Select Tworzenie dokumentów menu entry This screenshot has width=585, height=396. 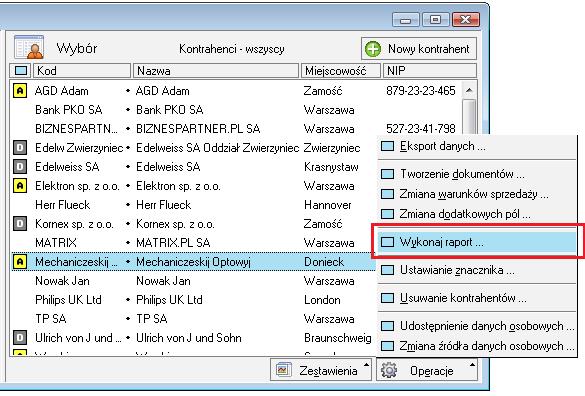pyautogui.click(x=477, y=174)
